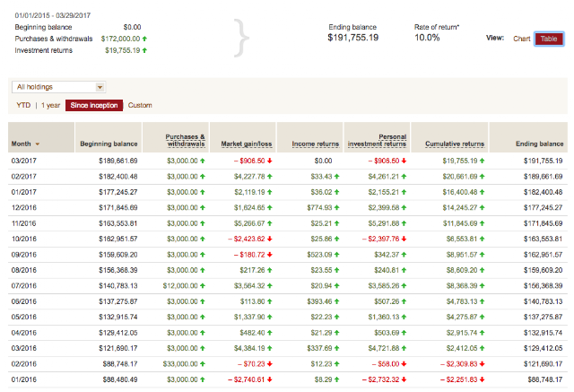Viewport: 574px width, 392px height.
Task: Click the All holdings dropdown arrow button
Action: (100, 87)
